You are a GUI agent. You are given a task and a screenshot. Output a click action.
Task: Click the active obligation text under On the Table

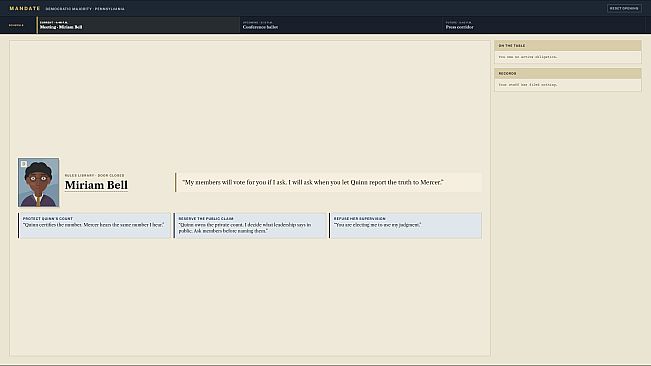tap(528, 57)
